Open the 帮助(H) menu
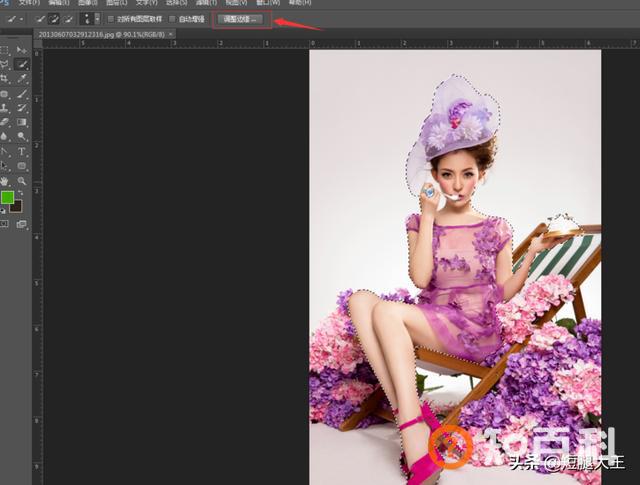The image size is (640, 485). coord(300,2)
